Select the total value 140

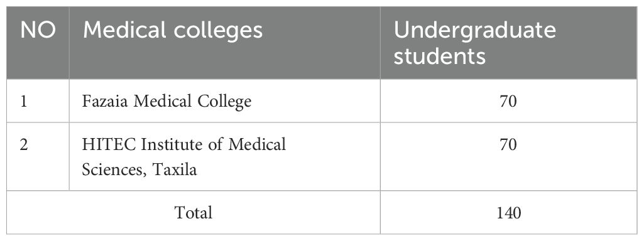click(509, 212)
